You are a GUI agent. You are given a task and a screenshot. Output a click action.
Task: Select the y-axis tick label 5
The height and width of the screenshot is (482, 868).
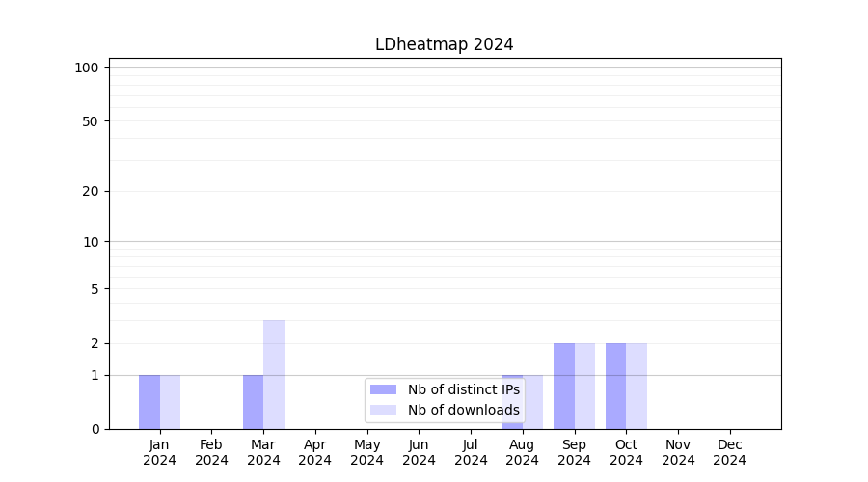pos(95,288)
